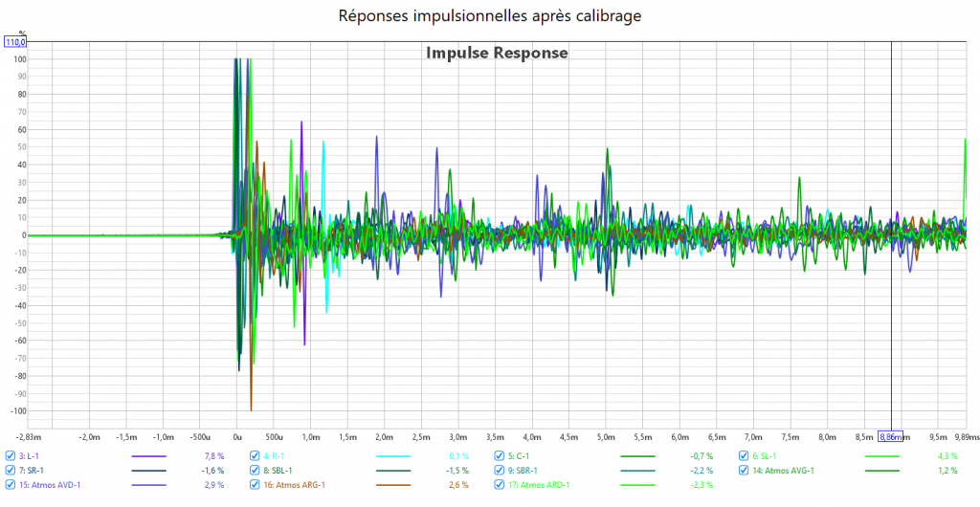Click the 8,86m cursor time field
Viewport: 980px width, 507px height.
pos(891,435)
